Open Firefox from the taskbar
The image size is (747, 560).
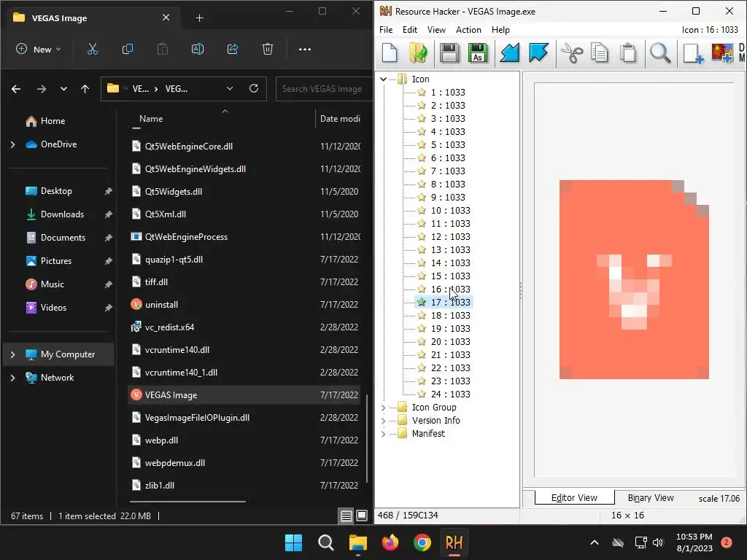(x=390, y=542)
